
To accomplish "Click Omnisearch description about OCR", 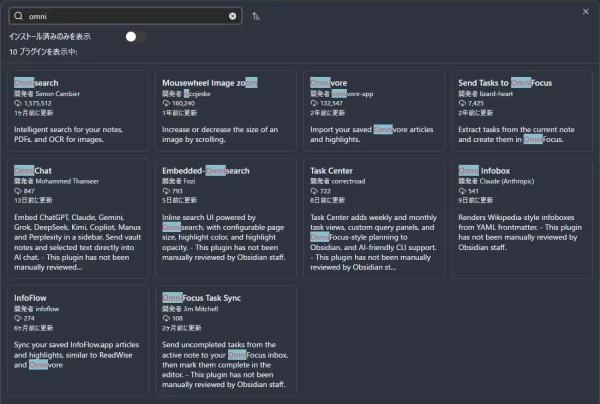I will [68, 134].
